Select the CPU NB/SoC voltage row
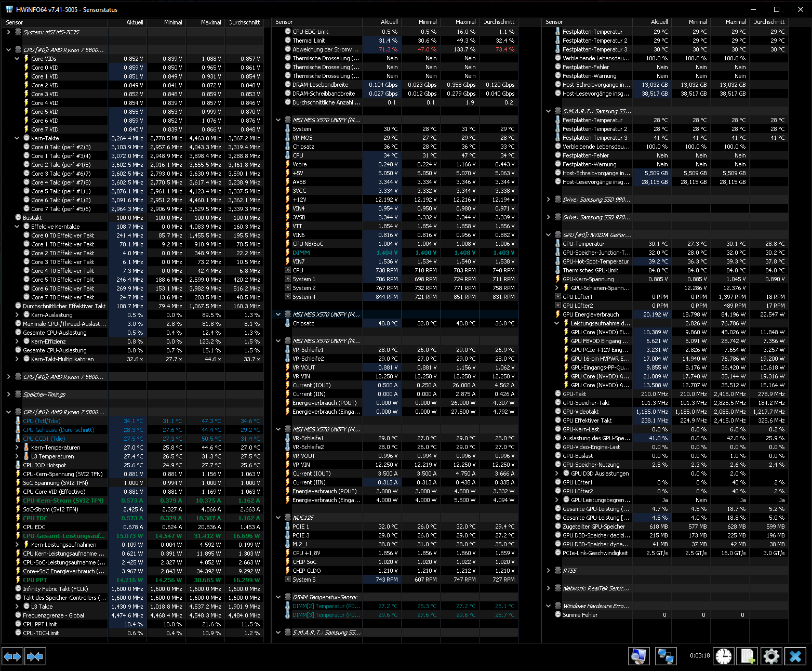 395,244
